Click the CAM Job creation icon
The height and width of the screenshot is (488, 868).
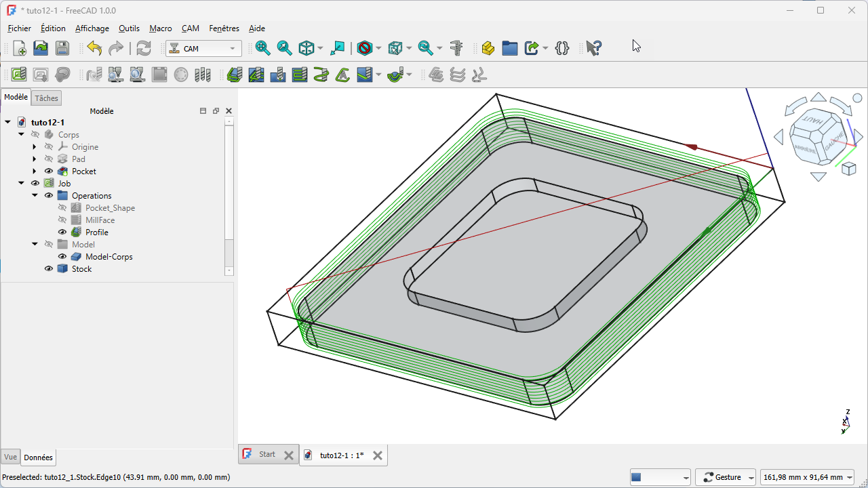[x=19, y=75]
